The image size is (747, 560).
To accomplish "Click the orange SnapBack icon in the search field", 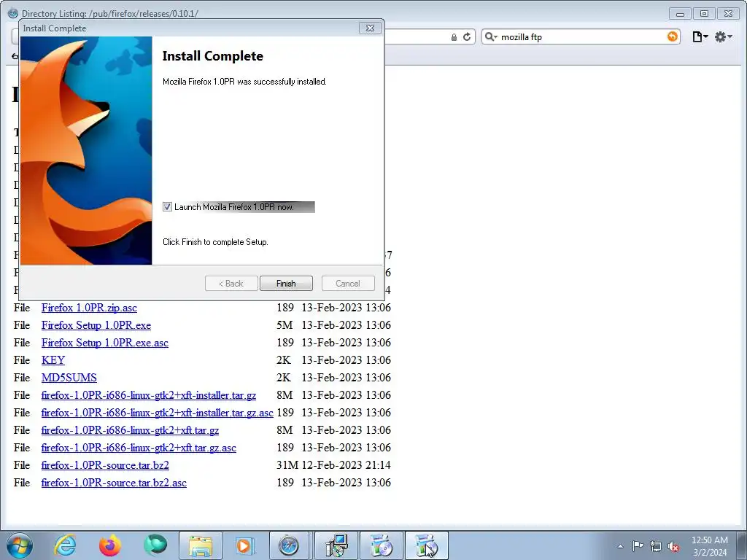I will [x=672, y=36].
